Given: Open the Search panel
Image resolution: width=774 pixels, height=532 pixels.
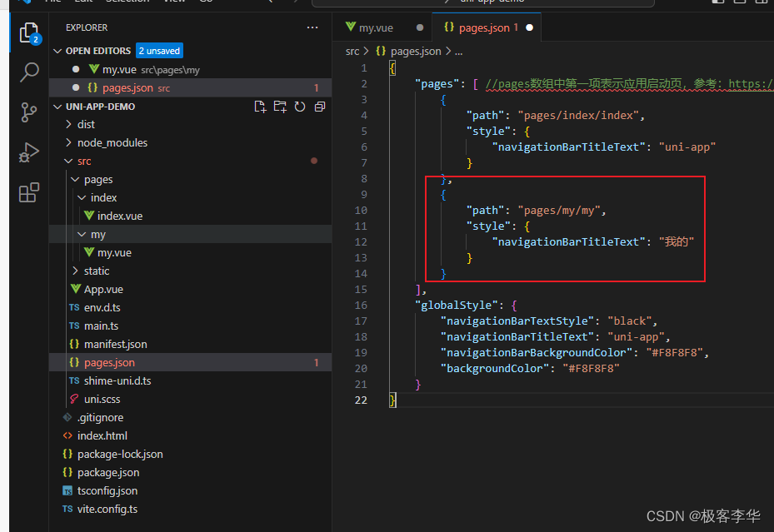Looking at the screenshot, I should click(x=27, y=72).
